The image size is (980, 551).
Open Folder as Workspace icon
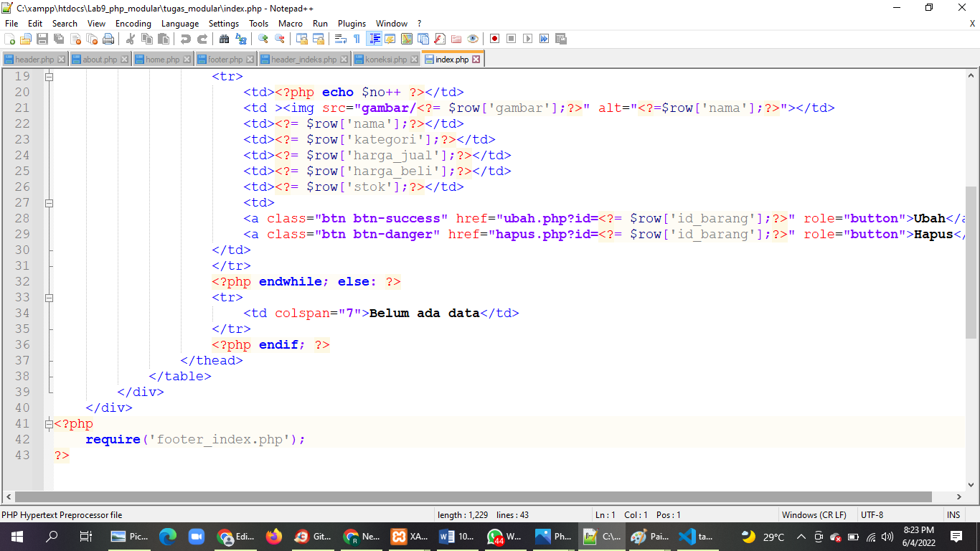click(x=456, y=39)
